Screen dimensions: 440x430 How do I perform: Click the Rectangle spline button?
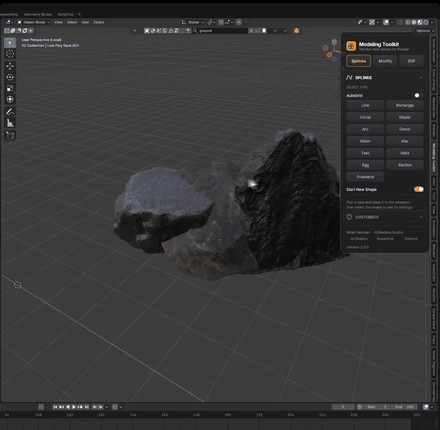click(405, 105)
